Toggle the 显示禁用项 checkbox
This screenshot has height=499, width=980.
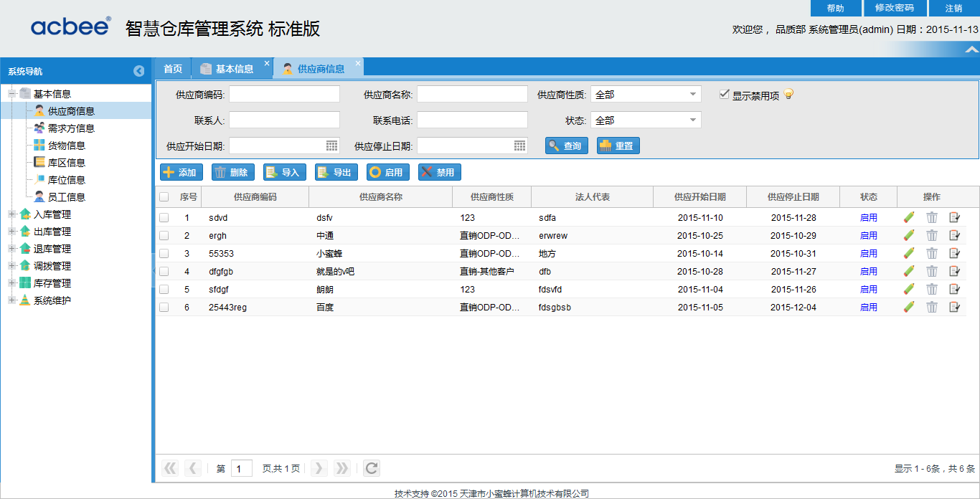click(725, 94)
